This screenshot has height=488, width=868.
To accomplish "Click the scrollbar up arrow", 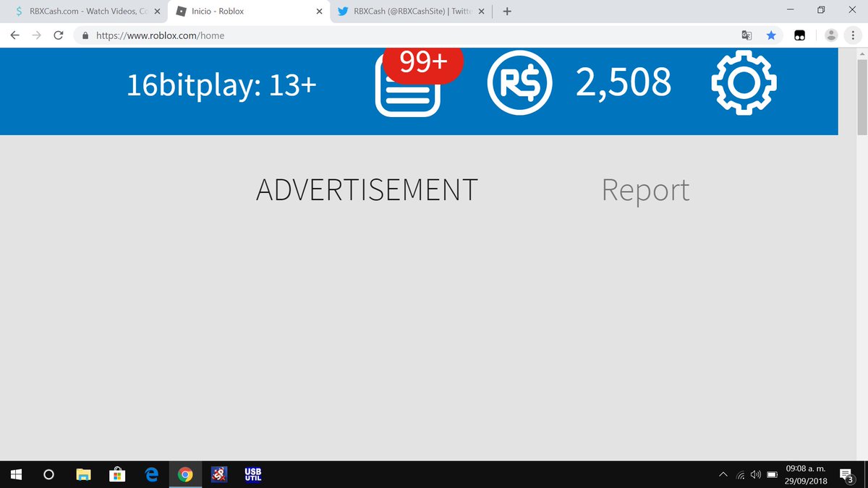I will pos(861,55).
